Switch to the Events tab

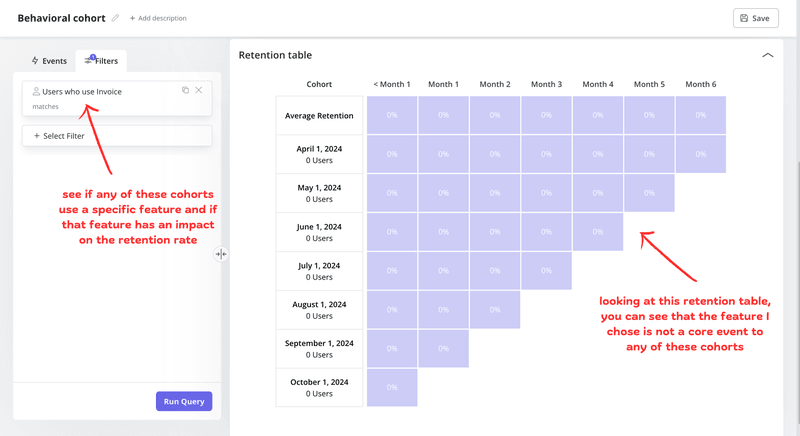(49, 61)
